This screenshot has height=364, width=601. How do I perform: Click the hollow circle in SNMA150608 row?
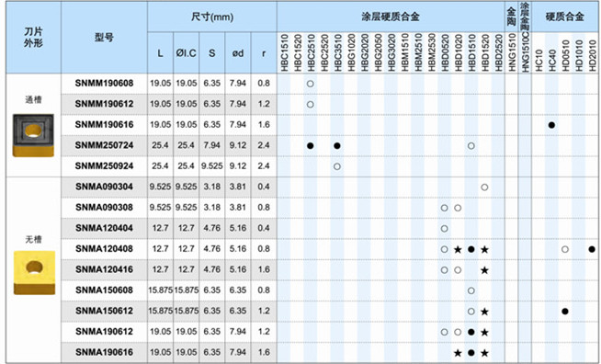click(471, 290)
